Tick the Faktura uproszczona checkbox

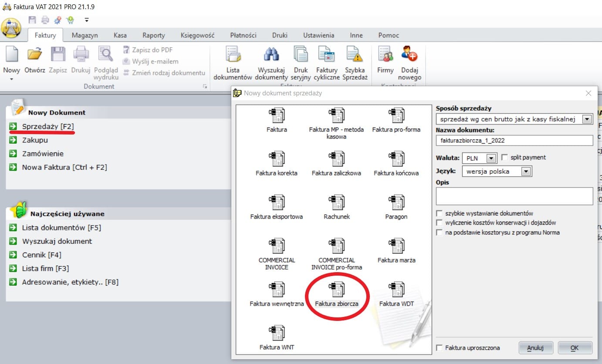click(x=440, y=348)
